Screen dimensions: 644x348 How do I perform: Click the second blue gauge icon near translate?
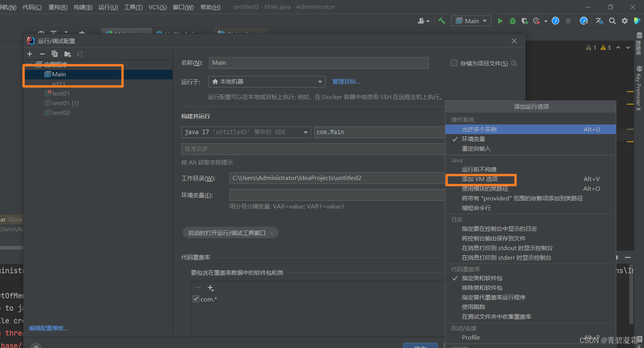point(584,21)
